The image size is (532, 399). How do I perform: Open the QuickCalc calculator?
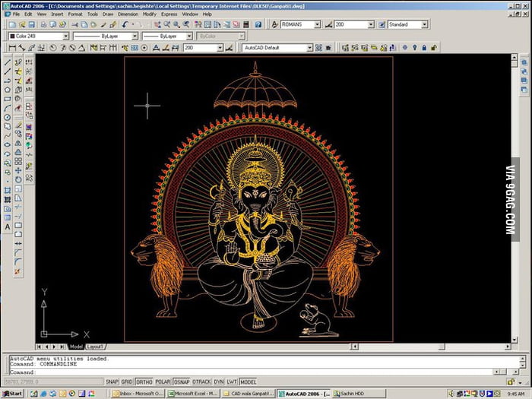pyautogui.click(x=246, y=24)
